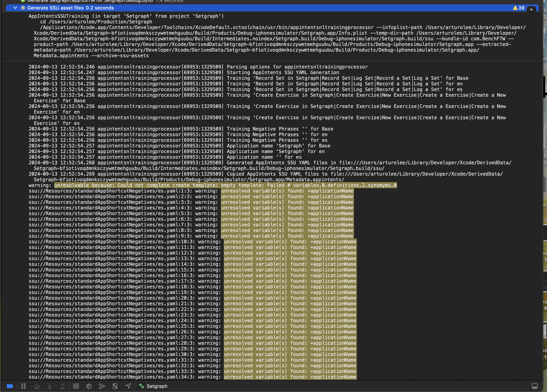
Task: Click the Step Over debug icon
Action: click(x=36, y=386)
